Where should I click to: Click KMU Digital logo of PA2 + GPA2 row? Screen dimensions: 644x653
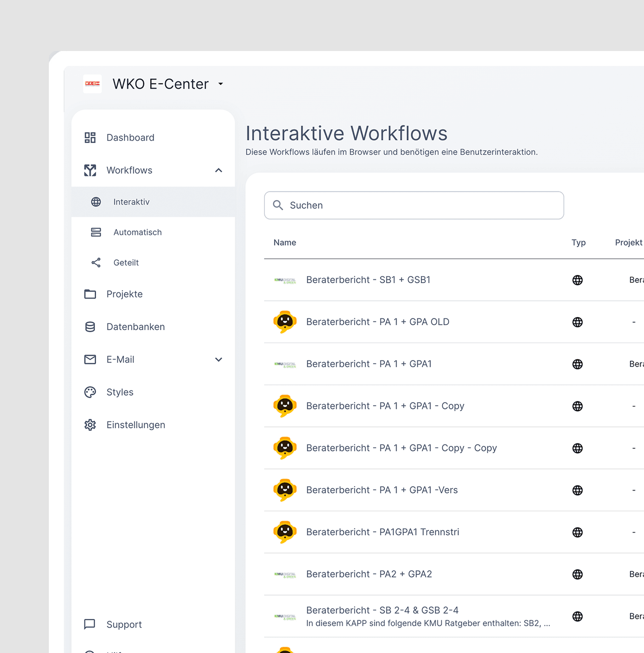click(285, 575)
